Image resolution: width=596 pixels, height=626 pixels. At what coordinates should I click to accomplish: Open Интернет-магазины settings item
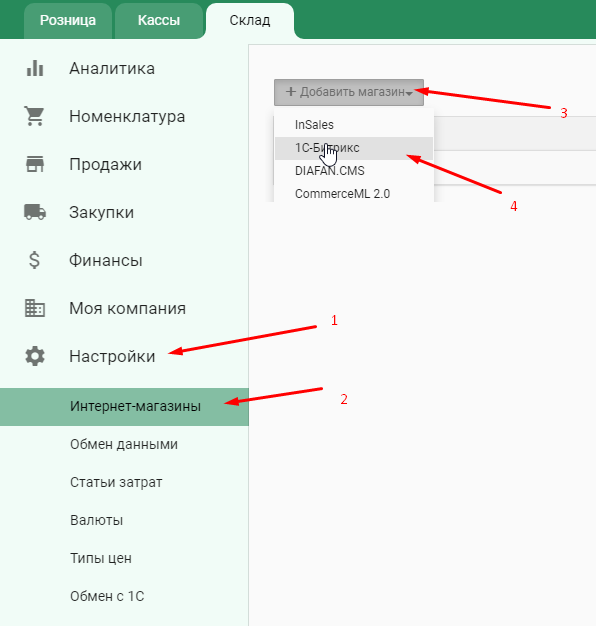tap(124, 406)
